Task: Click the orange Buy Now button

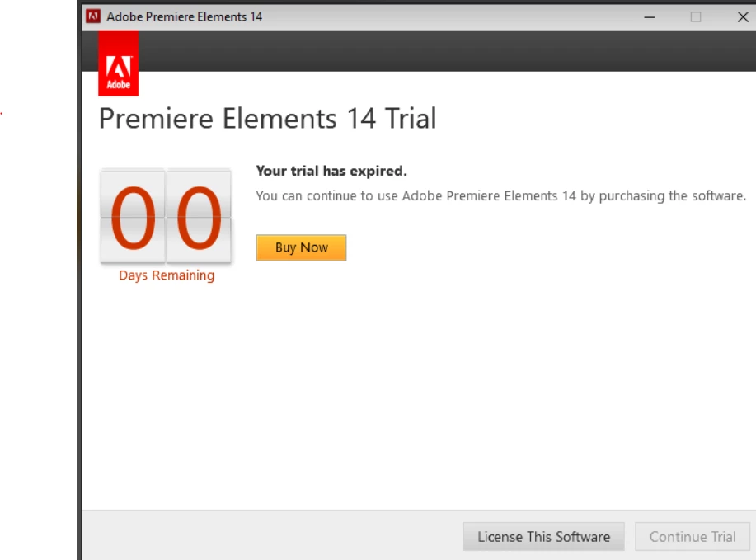Action: pyautogui.click(x=301, y=247)
